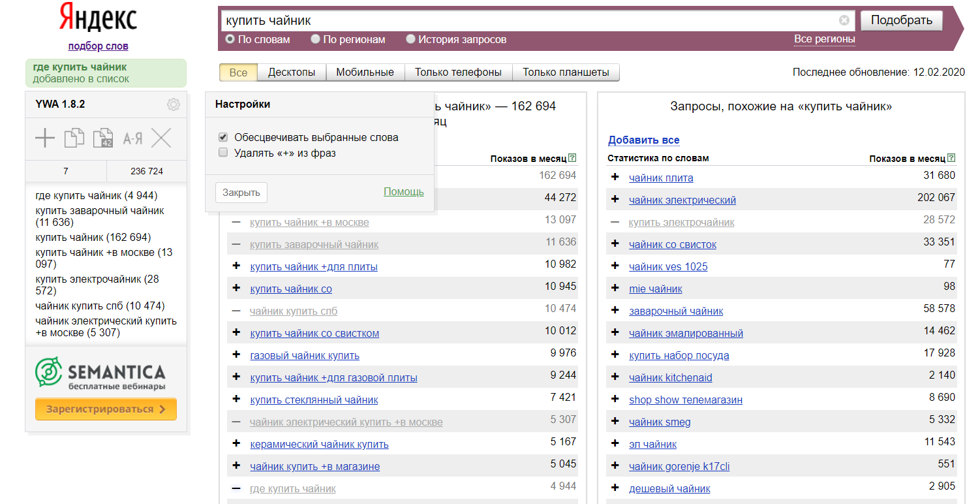Add 'чайник электрический' with plus icon
The height and width of the screenshot is (504, 980).
615,200
